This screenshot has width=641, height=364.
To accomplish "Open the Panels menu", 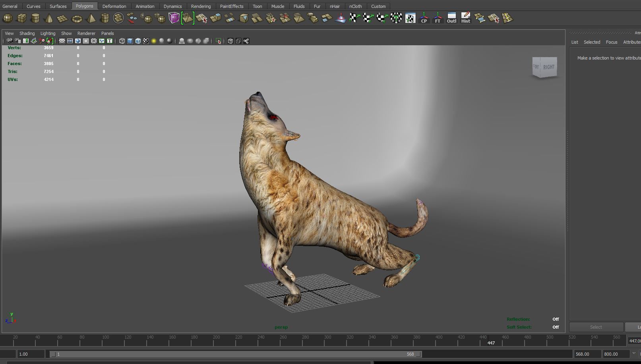I will 107,33.
